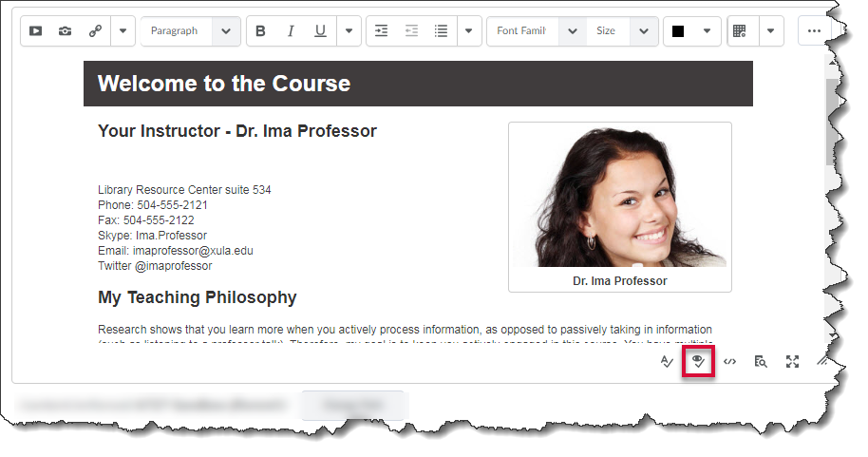Run the spellcheck tool
Screen dimensions: 868x457
(x=668, y=361)
